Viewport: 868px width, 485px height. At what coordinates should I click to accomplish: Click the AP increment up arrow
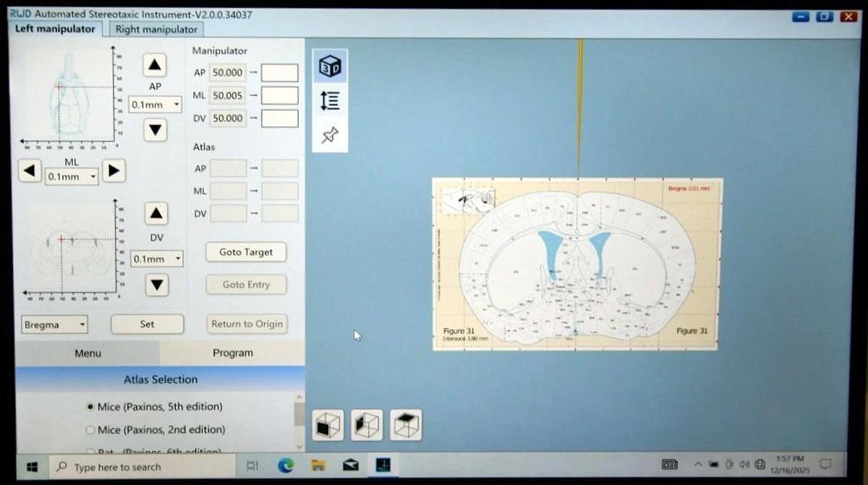click(x=154, y=65)
